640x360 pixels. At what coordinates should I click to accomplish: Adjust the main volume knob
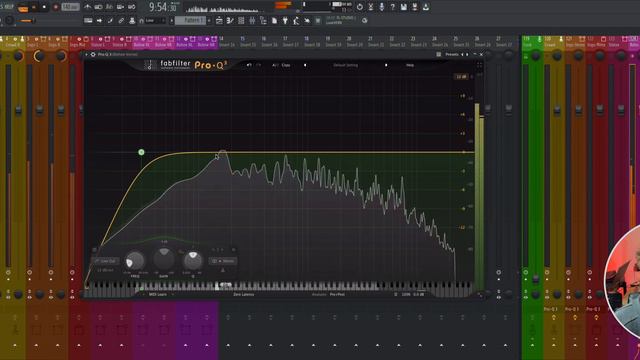(9, 20)
